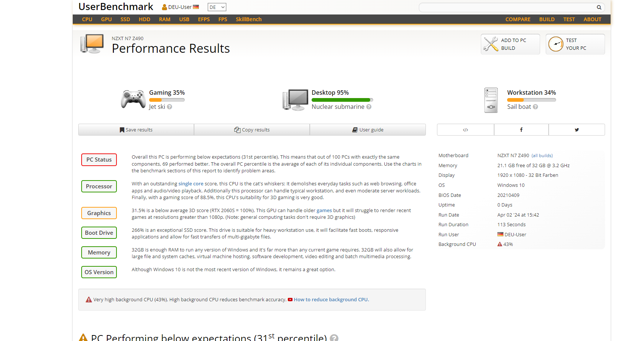Click the YouTube icon in the warning box
This screenshot has height=341, width=644.
pyautogui.click(x=290, y=300)
